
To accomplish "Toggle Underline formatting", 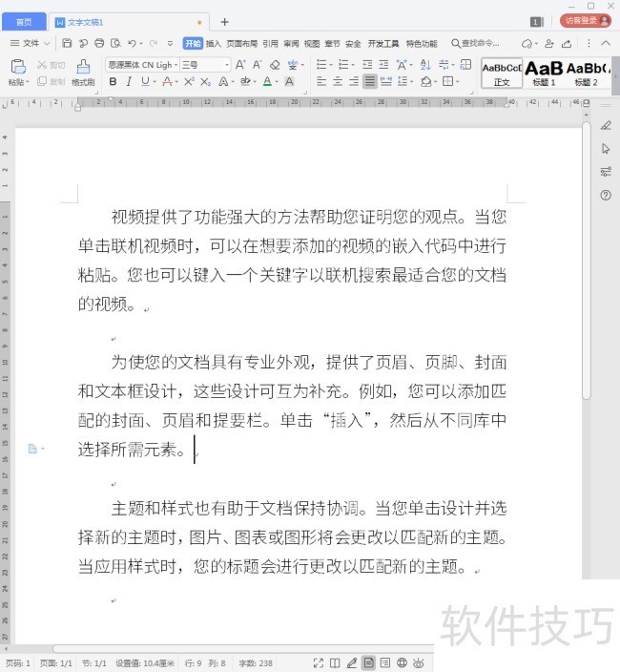I will point(145,81).
